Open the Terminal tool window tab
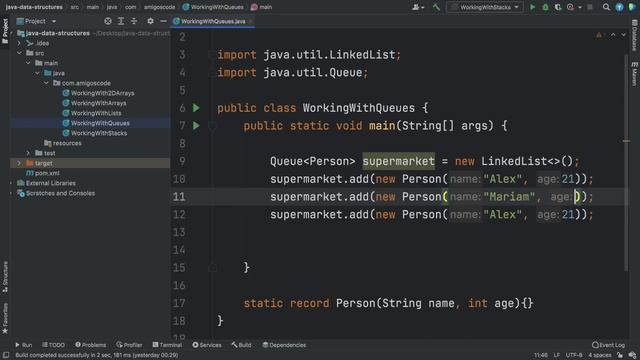Screen dimensions: 640x360 point(167,345)
